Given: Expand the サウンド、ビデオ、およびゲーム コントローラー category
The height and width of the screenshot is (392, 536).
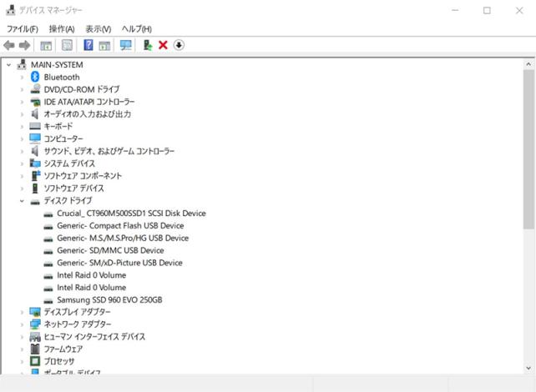Looking at the screenshot, I should (x=22, y=151).
